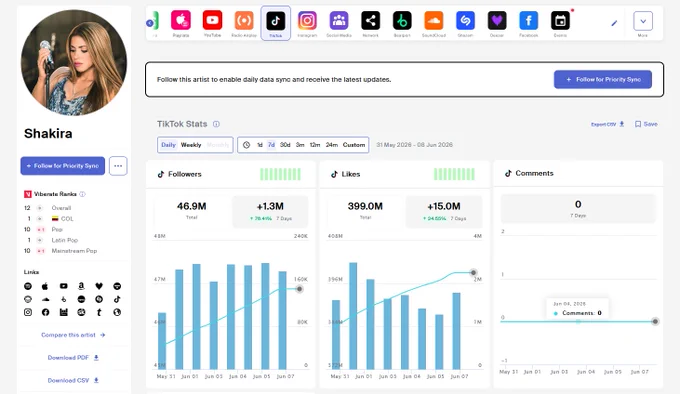Click the Tumblr link icon
This screenshot has height=394, width=680.
coord(99,312)
